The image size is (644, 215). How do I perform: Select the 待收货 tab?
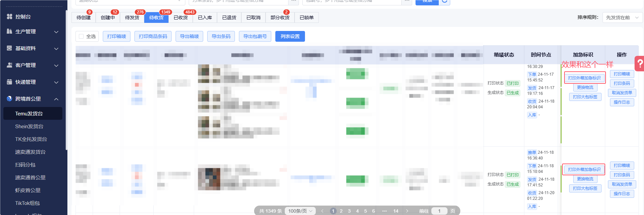point(156,17)
